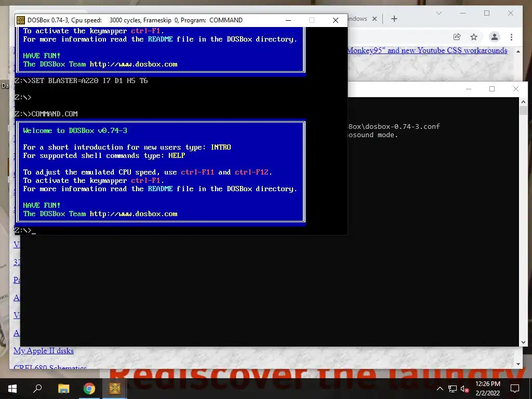
Task: Open a new Chrome tab
Action: (394, 19)
